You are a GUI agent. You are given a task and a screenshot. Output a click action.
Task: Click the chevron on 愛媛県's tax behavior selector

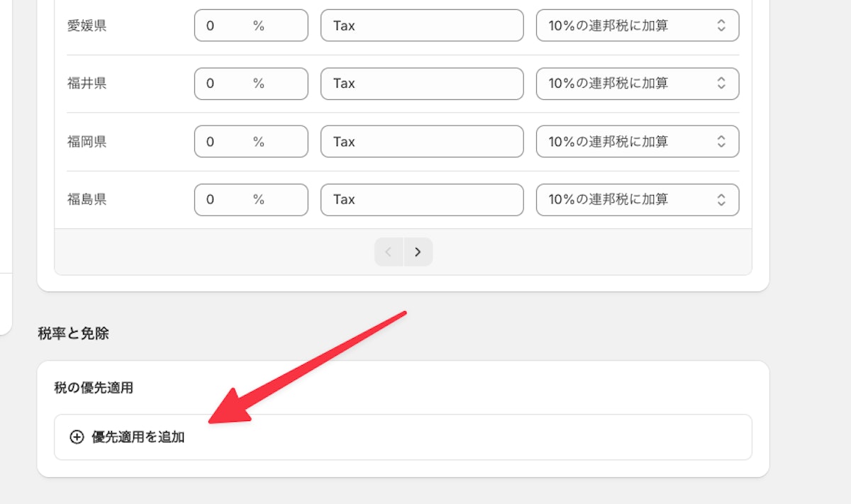[722, 25]
